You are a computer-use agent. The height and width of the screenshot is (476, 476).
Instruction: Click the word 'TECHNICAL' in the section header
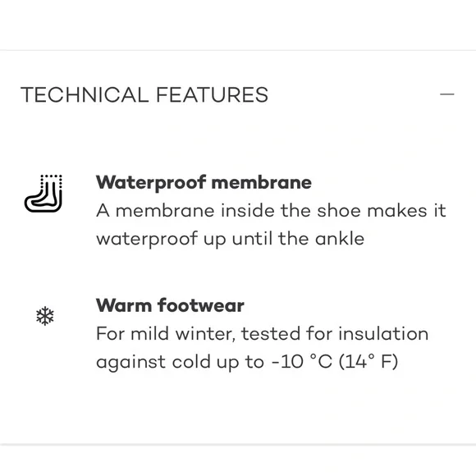click(x=85, y=94)
